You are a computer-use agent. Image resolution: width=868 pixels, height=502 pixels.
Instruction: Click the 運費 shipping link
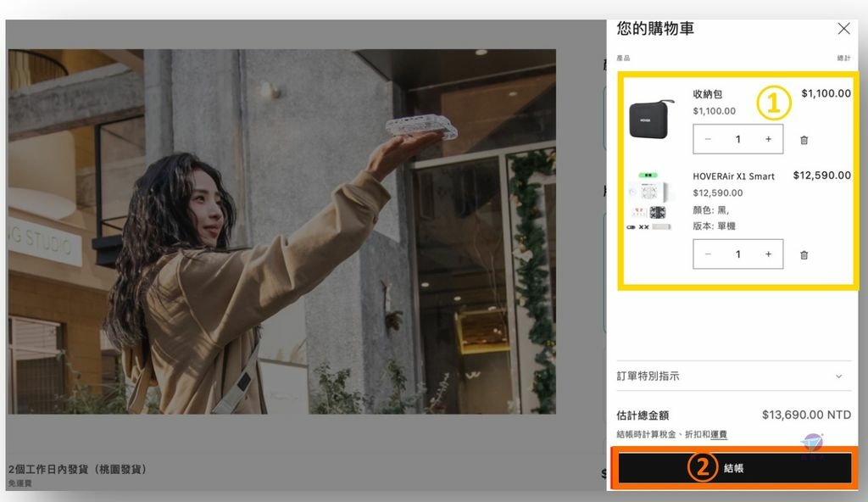tap(719, 434)
